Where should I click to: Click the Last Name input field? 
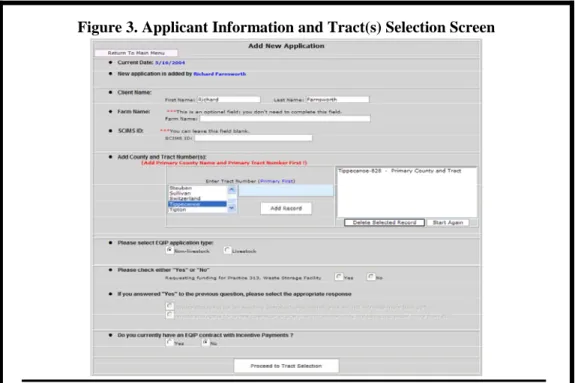point(337,99)
